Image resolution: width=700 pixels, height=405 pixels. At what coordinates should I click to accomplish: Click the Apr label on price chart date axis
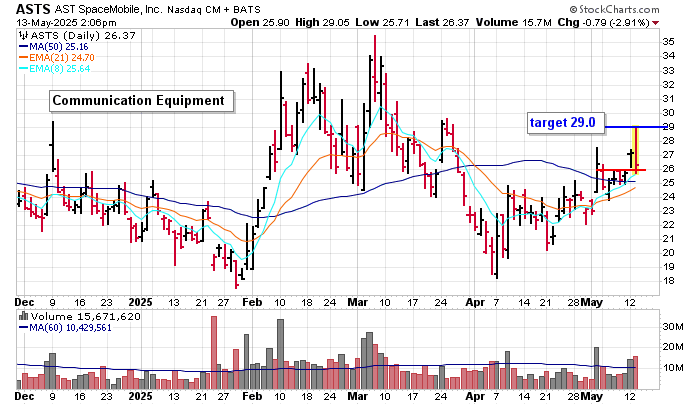475,303
